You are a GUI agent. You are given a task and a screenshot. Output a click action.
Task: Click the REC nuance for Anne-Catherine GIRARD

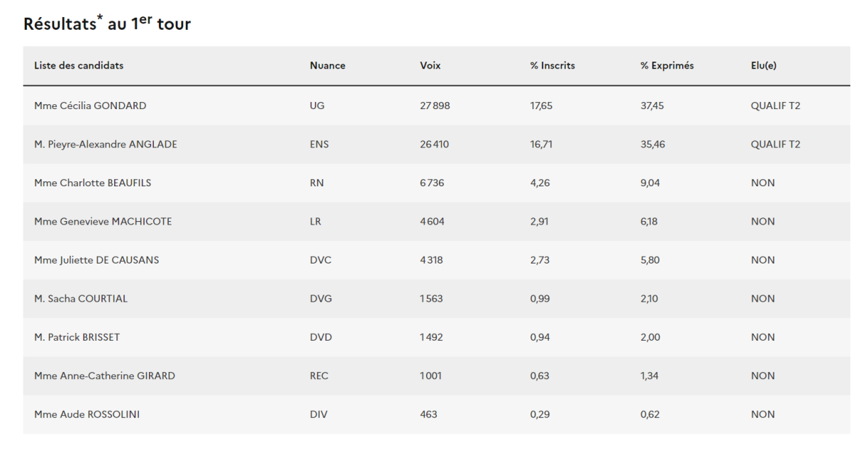tap(319, 376)
